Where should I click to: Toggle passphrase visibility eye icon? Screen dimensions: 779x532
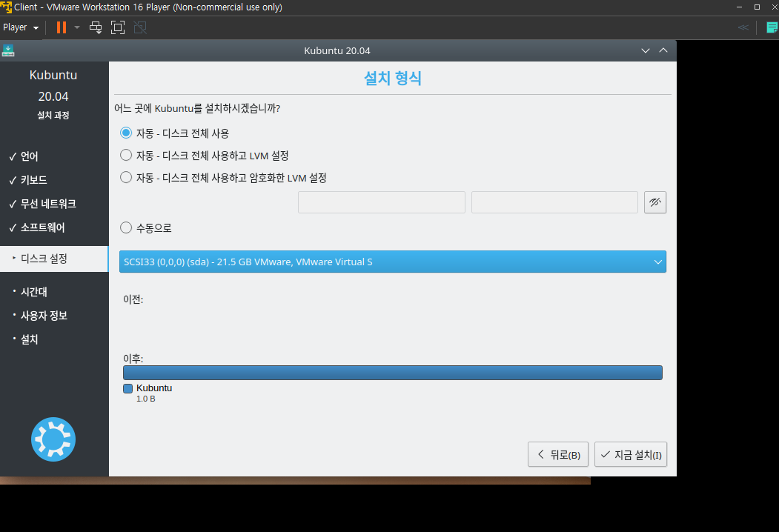click(654, 202)
